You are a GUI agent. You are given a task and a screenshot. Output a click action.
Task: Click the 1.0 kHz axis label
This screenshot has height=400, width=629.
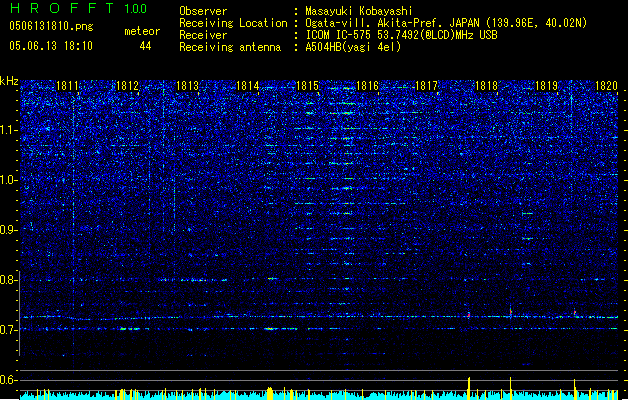pos(8,181)
